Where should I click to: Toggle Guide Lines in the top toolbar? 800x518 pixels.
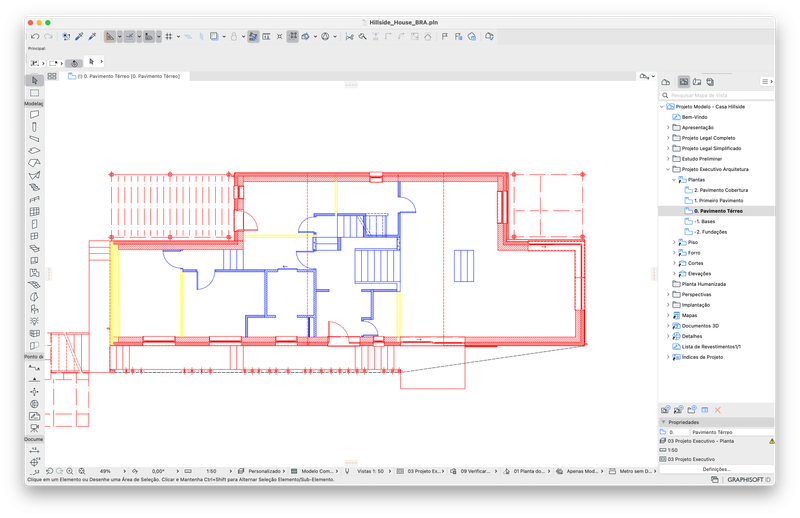110,36
